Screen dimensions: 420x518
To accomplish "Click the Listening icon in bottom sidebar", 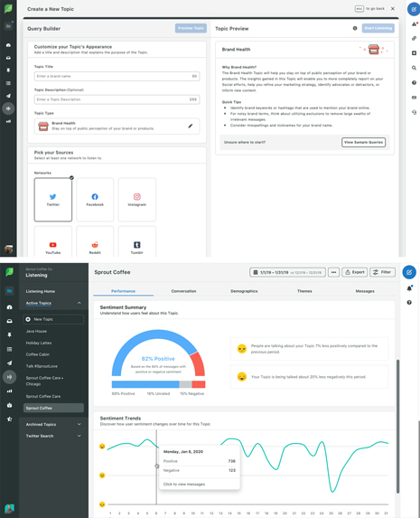I will pyautogui.click(x=9, y=377).
